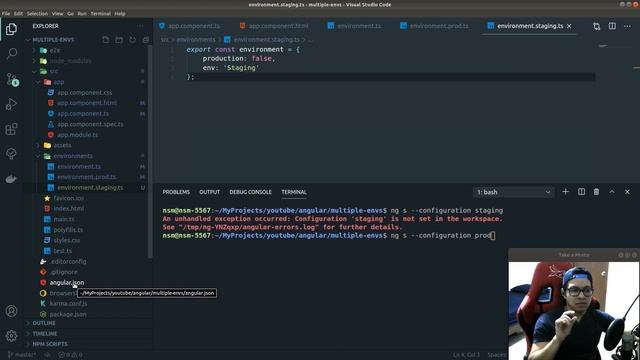
Task: Open the View menu
Action: click(x=57, y=13)
